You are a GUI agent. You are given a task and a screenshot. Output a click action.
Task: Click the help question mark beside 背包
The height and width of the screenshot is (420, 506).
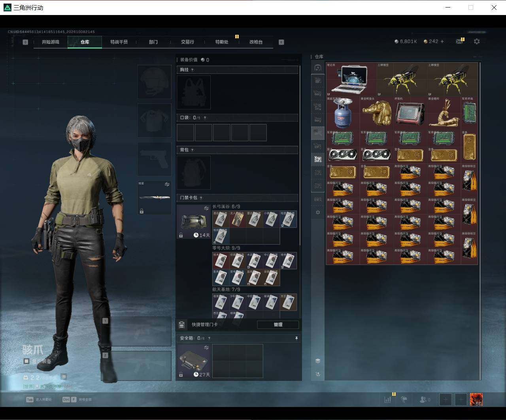193,150
